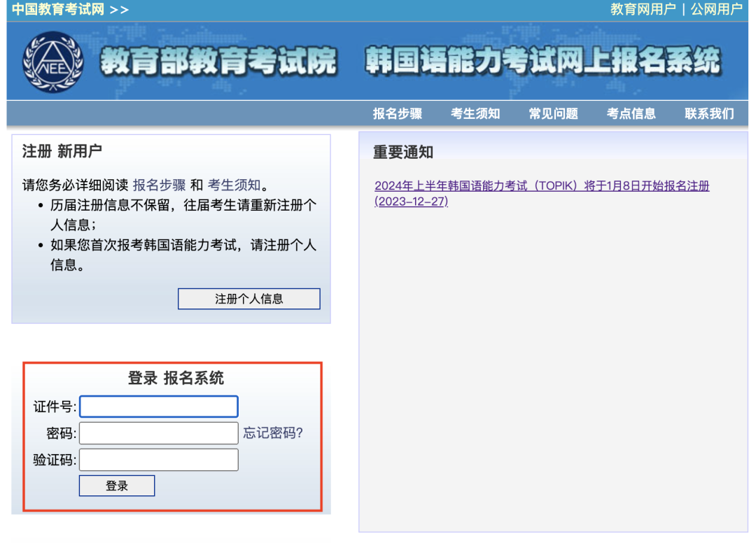Select 联系我们 in navigation bar
This screenshot has height=543, width=756.
click(x=709, y=113)
